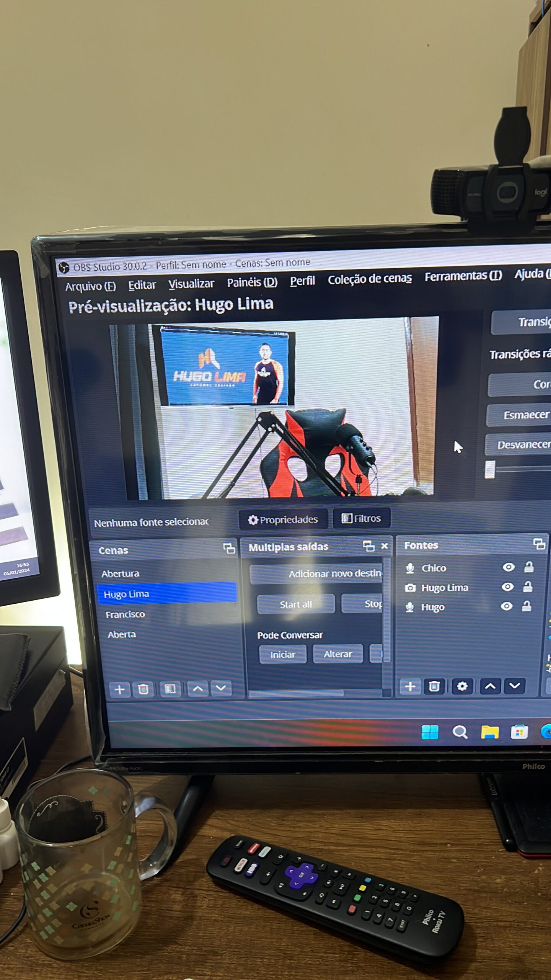Click the transition T-bar slider handle
551x980 pixels.
pyautogui.click(x=490, y=469)
